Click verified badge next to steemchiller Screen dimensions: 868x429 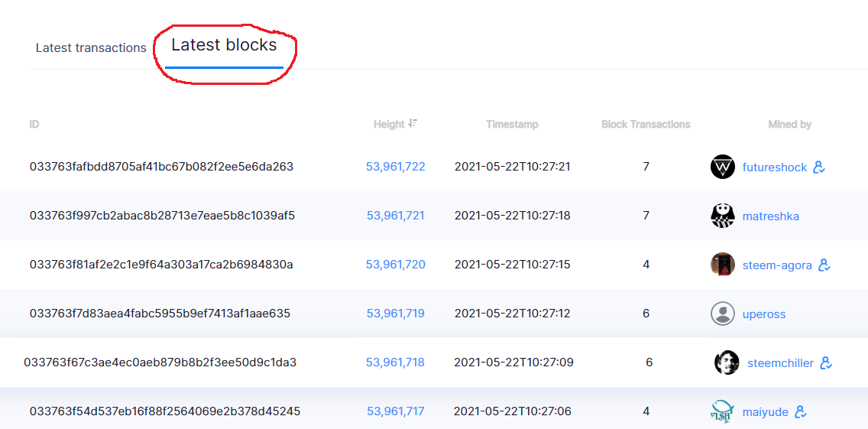coord(826,363)
